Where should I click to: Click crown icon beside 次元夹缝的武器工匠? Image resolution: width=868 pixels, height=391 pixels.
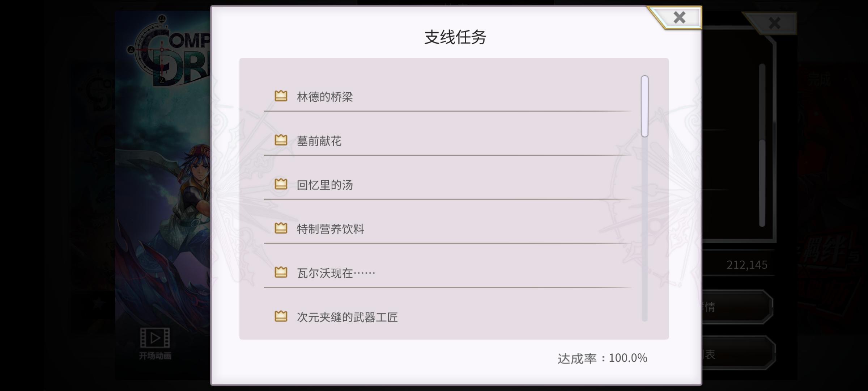(x=281, y=316)
